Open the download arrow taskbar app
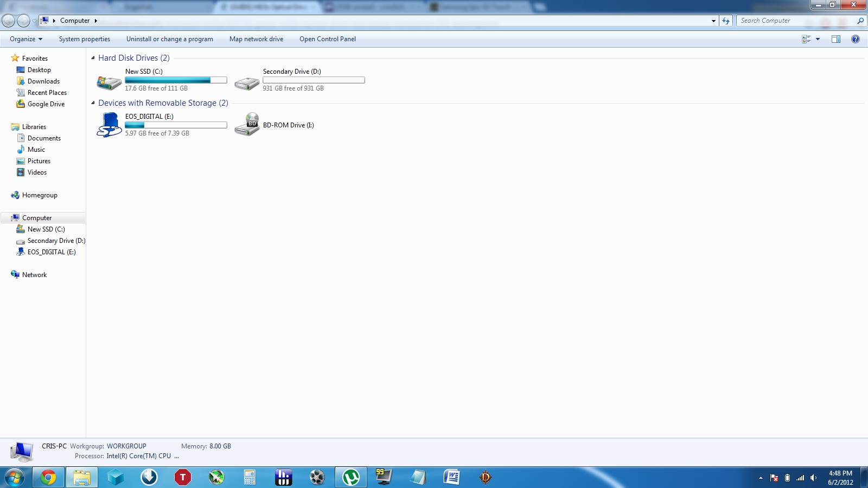Viewport: 868px width, 488px height. (149, 478)
